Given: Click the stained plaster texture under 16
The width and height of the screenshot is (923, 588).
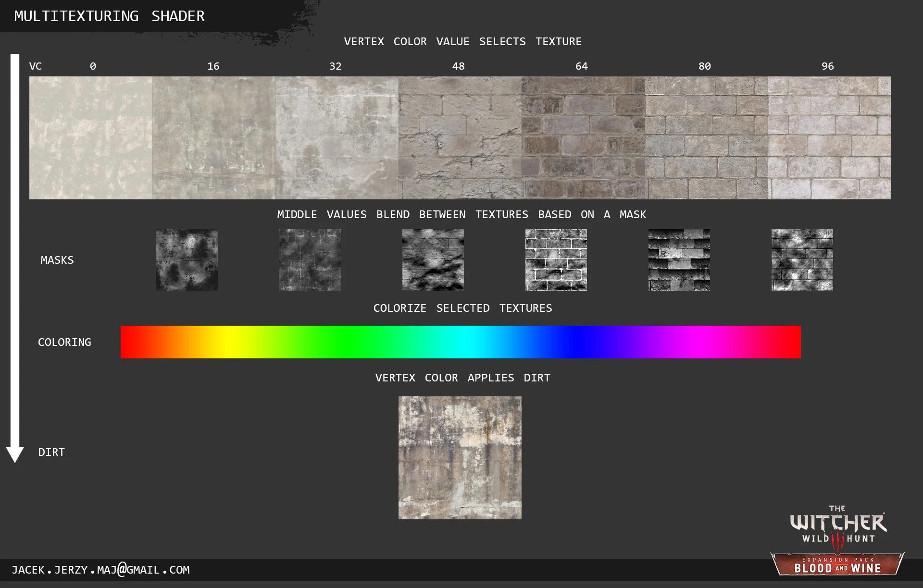Looking at the screenshot, I should (214, 138).
